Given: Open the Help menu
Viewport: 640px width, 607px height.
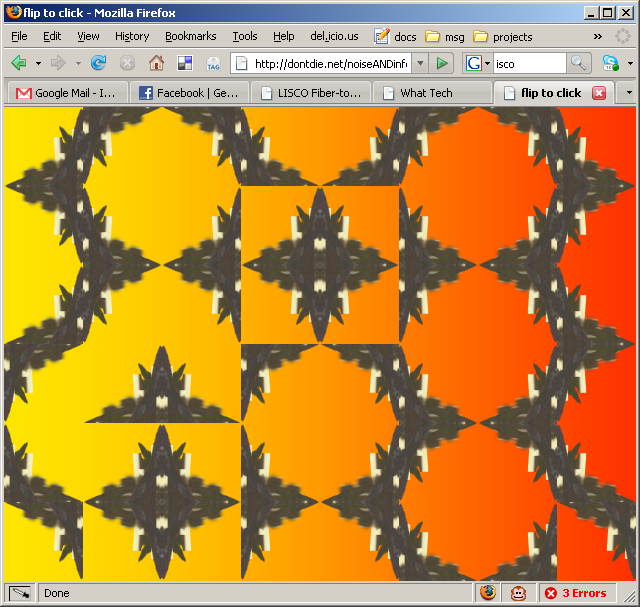Looking at the screenshot, I should pos(284,36).
